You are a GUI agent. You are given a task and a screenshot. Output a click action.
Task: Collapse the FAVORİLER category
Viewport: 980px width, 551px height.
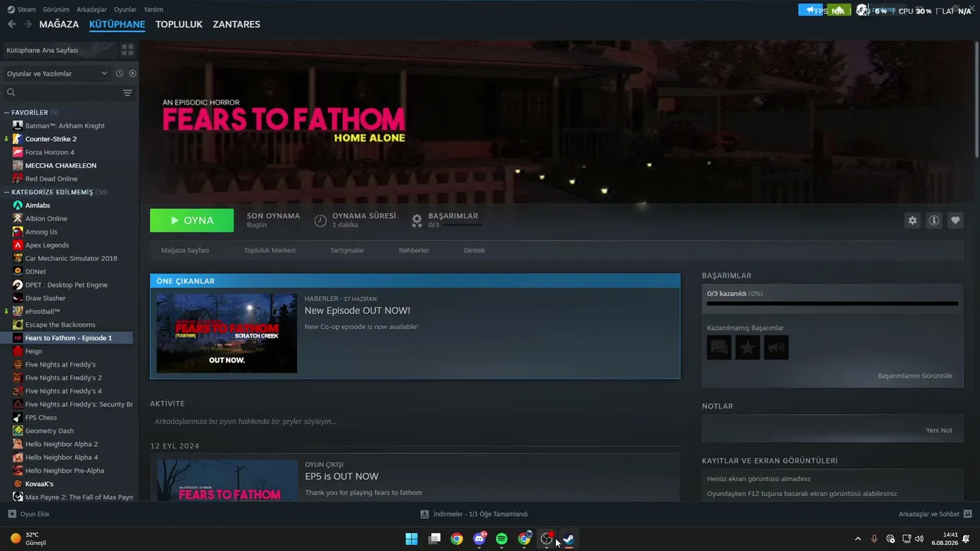click(x=7, y=112)
